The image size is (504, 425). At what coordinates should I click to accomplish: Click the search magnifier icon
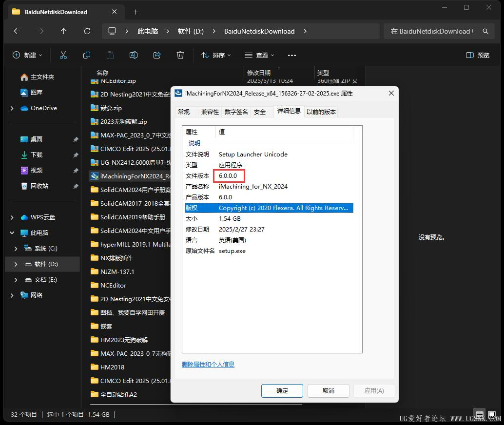pyautogui.click(x=485, y=31)
